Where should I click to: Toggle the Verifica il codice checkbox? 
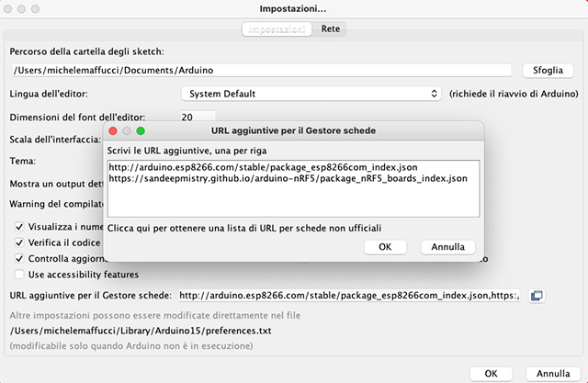tap(20, 242)
